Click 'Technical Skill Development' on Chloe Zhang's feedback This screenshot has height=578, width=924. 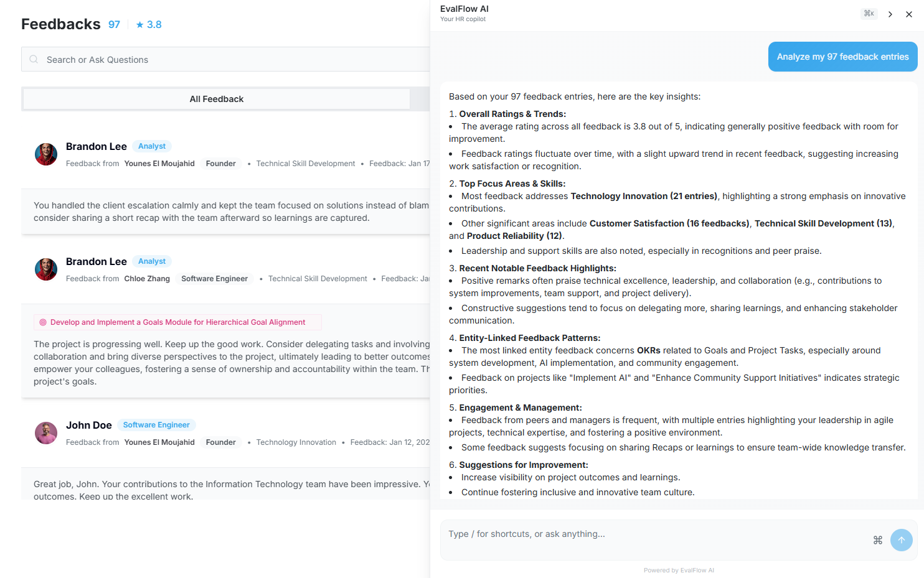[318, 279]
